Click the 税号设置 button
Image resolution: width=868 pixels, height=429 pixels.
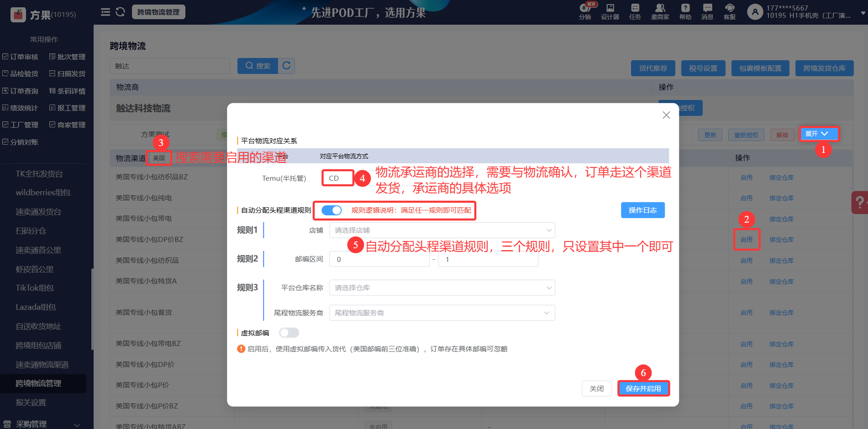click(x=703, y=68)
